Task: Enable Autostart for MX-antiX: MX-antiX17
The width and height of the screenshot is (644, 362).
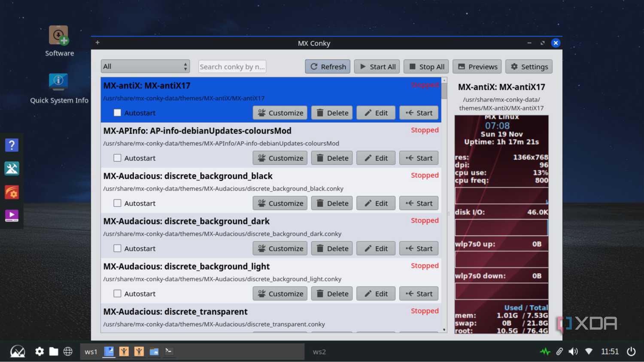Action: tap(117, 113)
